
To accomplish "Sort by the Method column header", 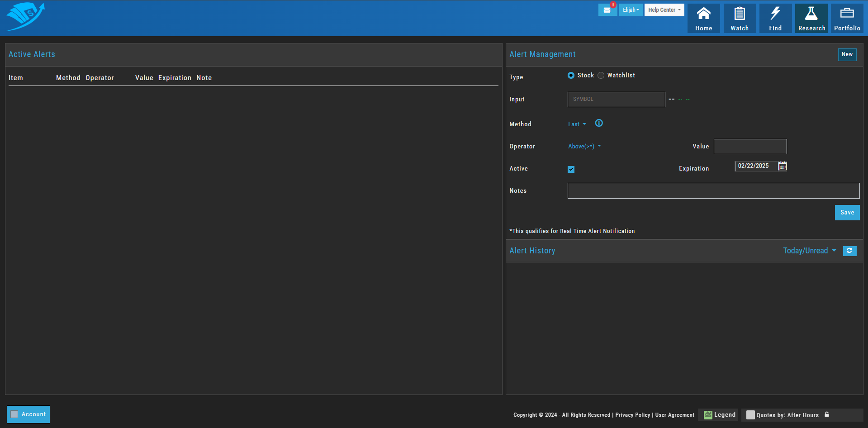I will pyautogui.click(x=68, y=78).
